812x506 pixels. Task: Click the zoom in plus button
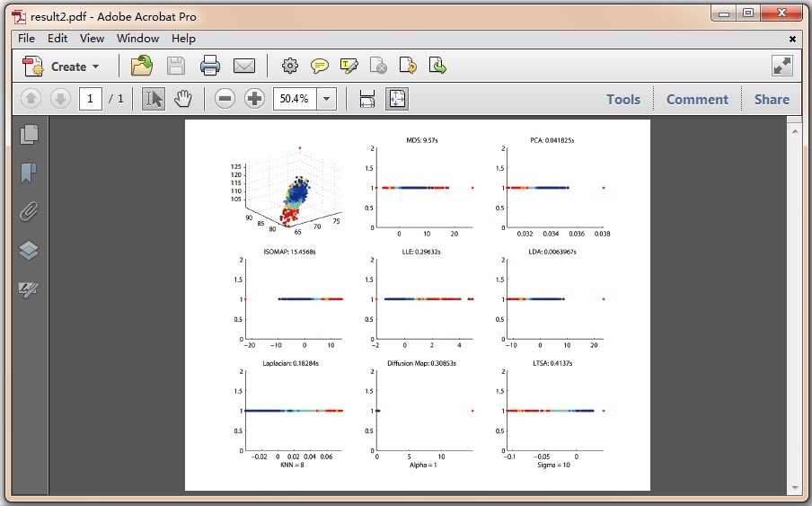coord(254,99)
